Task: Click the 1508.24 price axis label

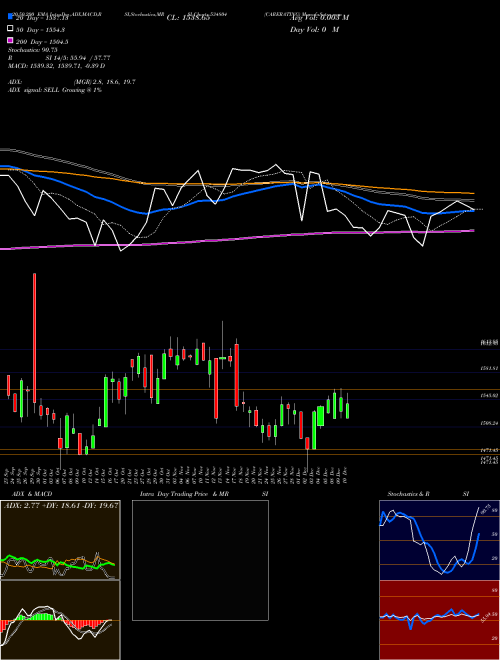Action: [x=489, y=423]
